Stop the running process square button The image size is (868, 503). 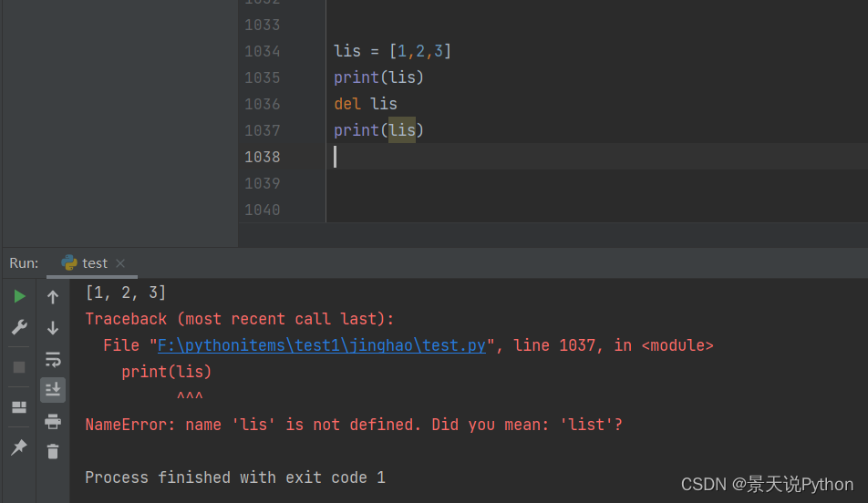pos(19,367)
